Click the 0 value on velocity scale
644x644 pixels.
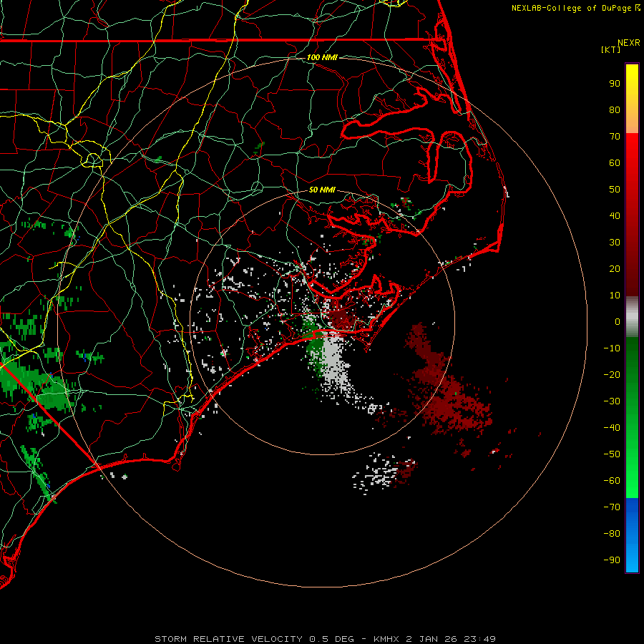[x=618, y=322]
